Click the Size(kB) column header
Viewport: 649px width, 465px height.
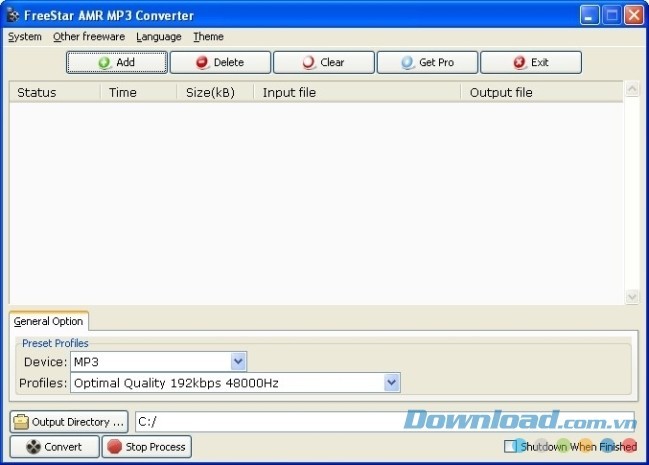215,92
